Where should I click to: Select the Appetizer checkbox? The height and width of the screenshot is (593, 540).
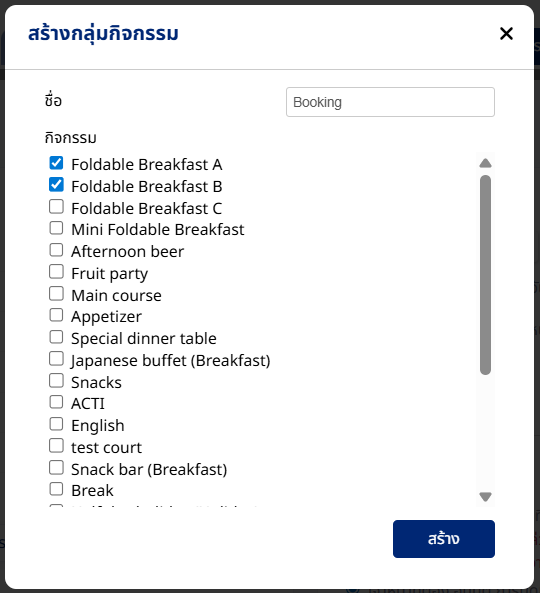pyautogui.click(x=56, y=315)
